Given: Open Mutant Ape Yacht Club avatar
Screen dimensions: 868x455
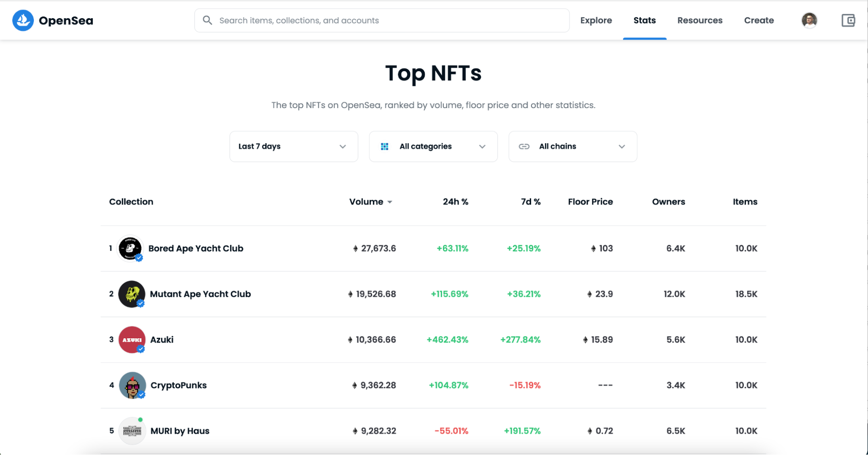Looking at the screenshot, I should pos(132,294).
